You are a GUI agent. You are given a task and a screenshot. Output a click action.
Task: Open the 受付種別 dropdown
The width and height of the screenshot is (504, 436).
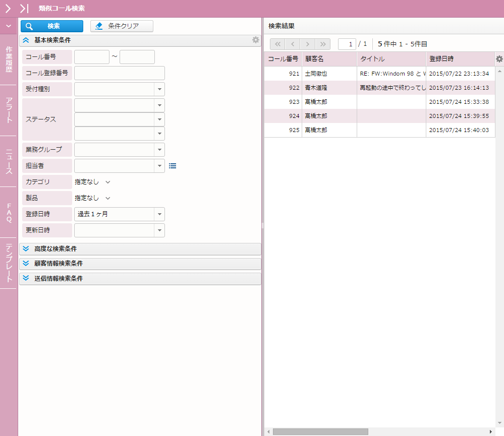159,89
